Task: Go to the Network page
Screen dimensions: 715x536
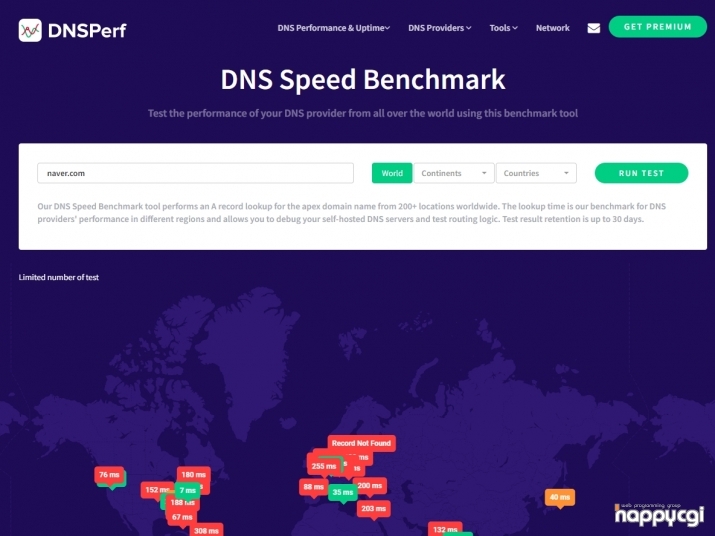Action: pyautogui.click(x=553, y=28)
